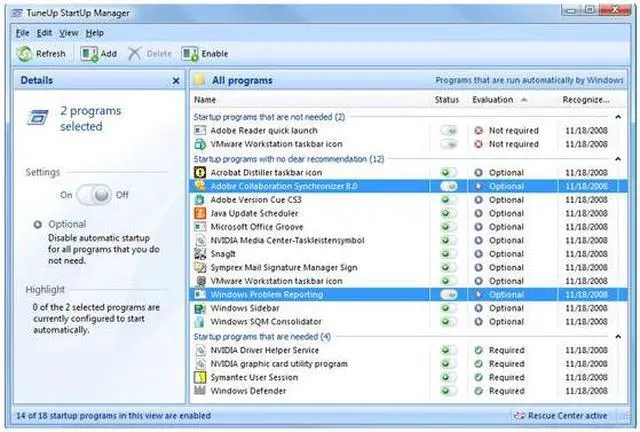Toggle status switch for Windows Problem Reporting
Screen dimensions: 640x432
449,294
